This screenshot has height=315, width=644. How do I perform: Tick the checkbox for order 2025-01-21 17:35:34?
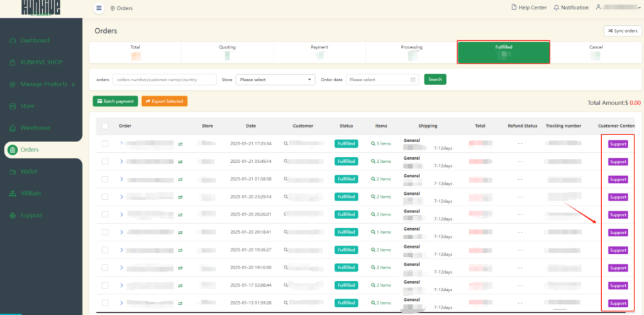[x=105, y=144]
